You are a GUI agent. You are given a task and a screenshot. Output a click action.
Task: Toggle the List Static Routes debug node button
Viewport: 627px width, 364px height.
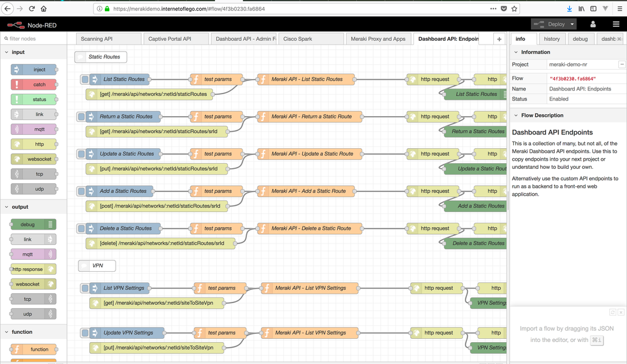click(x=505, y=94)
